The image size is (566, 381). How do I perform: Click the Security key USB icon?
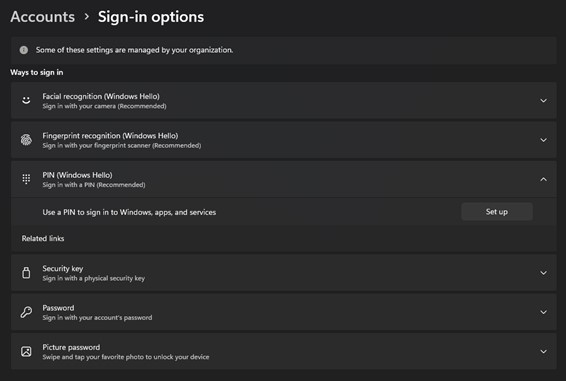26,273
